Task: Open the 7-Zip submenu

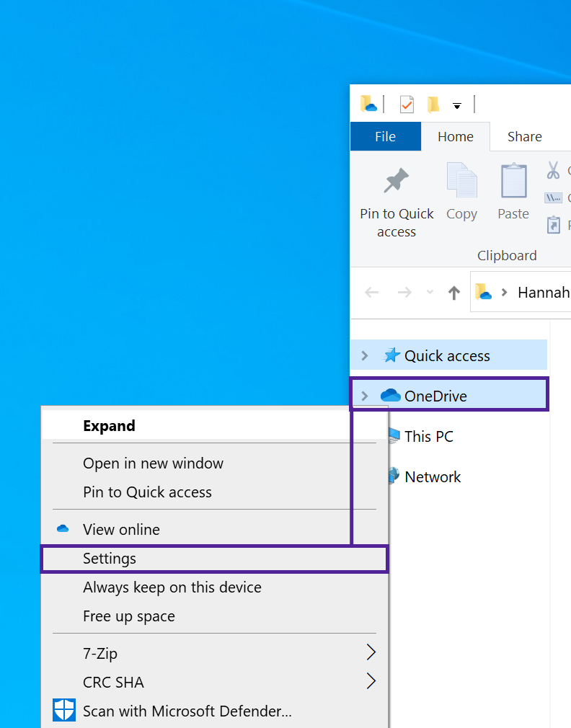Action: click(214, 654)
